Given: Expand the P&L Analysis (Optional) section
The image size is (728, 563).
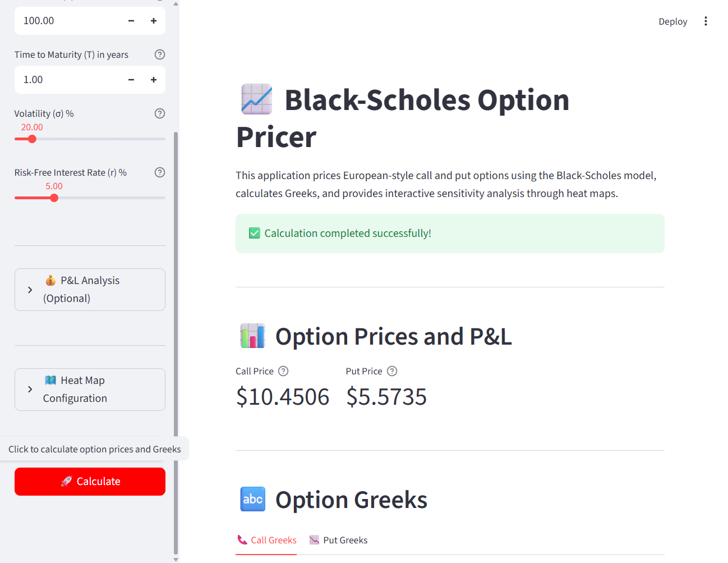Looking at the screenshot, I should pyautogui.click(x=90, y=290).
